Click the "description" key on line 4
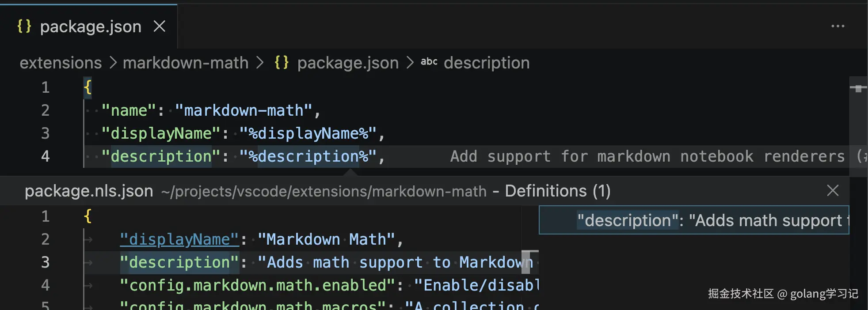868x310 pixels. tap(161, 156)
